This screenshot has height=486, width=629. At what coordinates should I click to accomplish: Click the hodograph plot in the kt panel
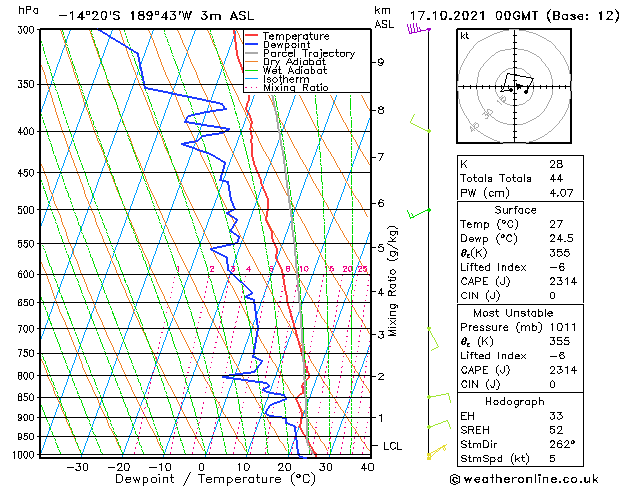tap(514, 86)
